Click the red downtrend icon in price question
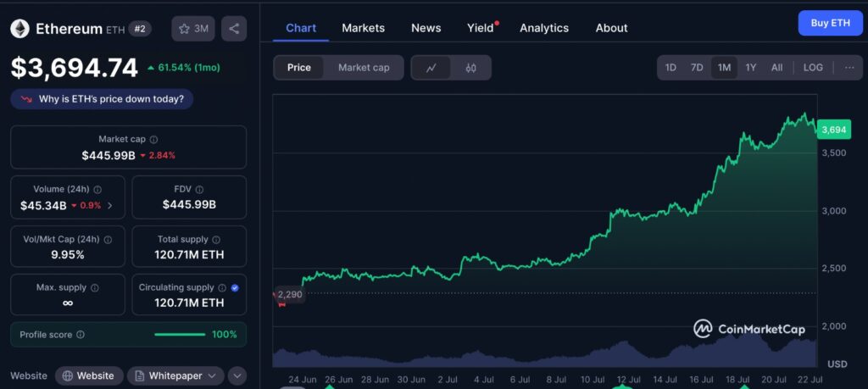The width and height of the screenshot is (868, 389). (26, 100)
